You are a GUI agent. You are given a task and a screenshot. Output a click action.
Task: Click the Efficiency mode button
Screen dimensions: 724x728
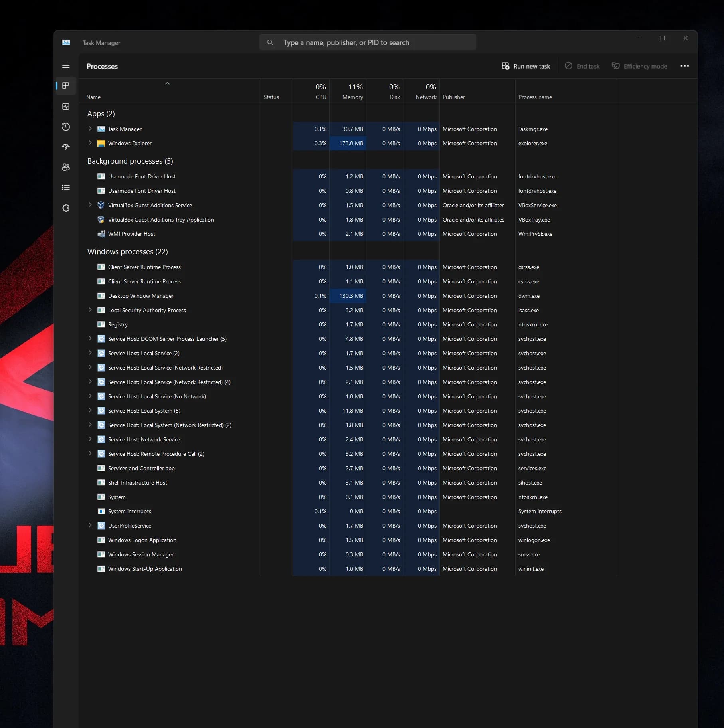point(639,66)
